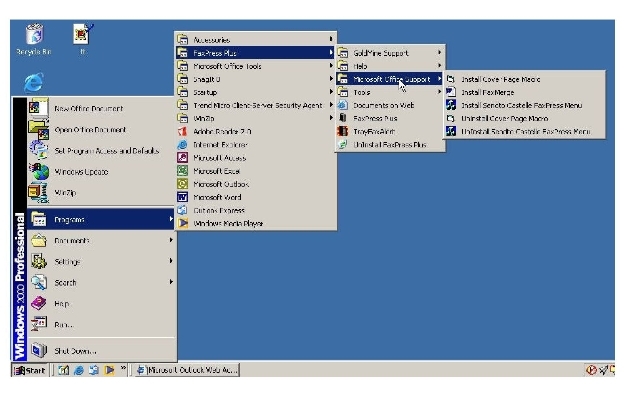This screenshot has width=627, height=399.
Task: Click the Install Cover Page Macro icon
Action: 451,79
